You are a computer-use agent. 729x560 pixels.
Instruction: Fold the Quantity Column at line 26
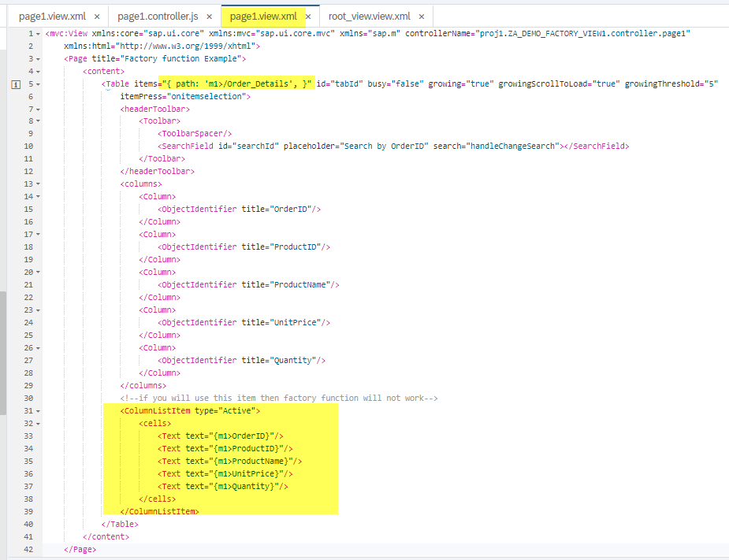38,348
